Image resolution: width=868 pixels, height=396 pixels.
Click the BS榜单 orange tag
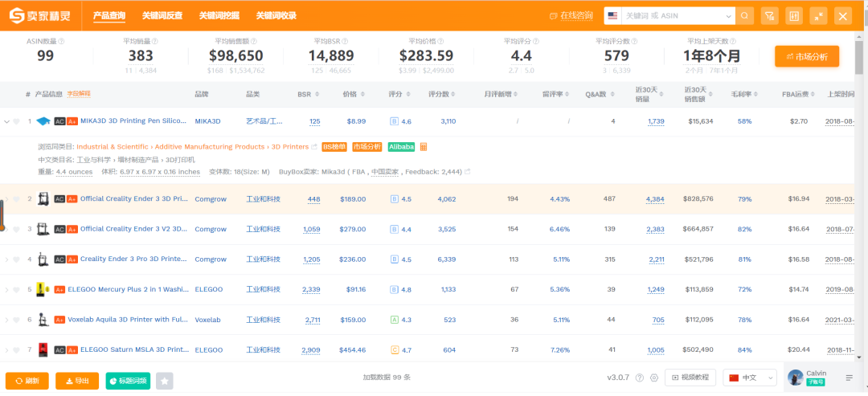pyautogui.click(x=334, y=146)
